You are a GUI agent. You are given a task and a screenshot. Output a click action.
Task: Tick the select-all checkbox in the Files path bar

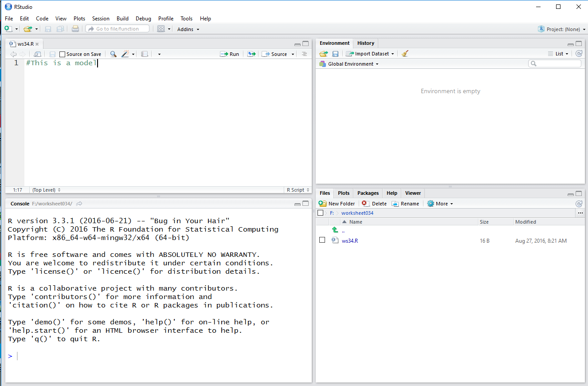(x=321, y=213)
